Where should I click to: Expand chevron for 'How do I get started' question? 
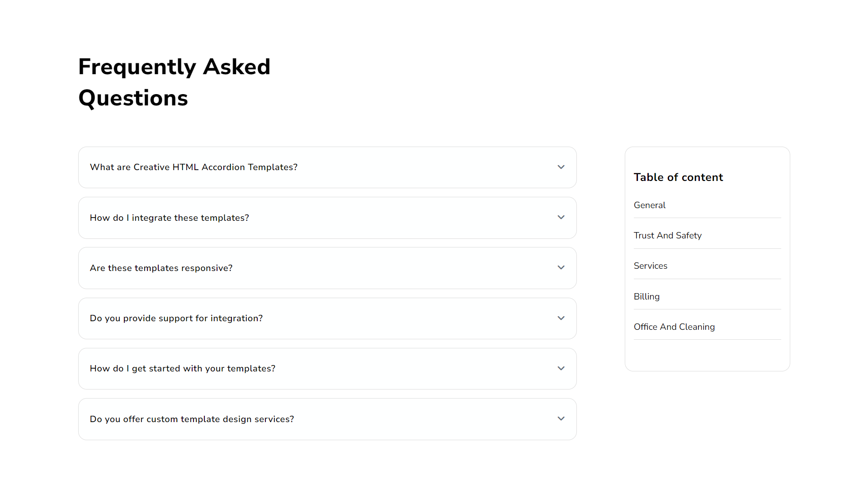click(x=561, y=368)
